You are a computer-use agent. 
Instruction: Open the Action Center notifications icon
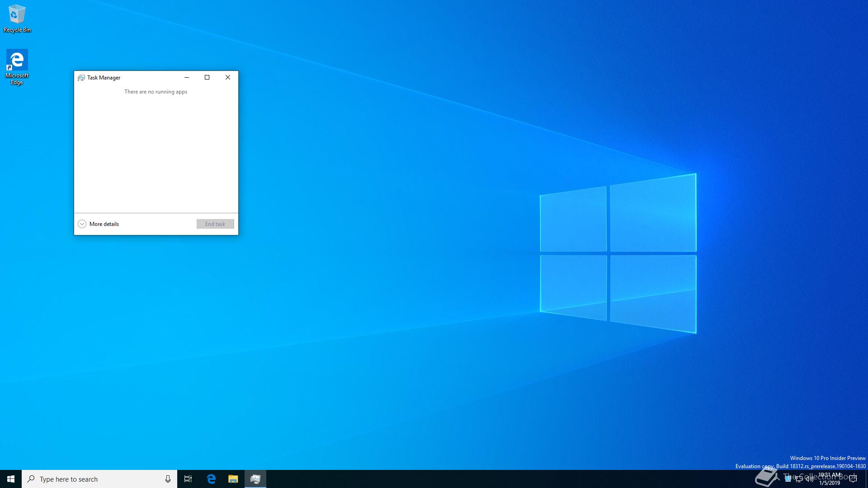click(853, 479)
